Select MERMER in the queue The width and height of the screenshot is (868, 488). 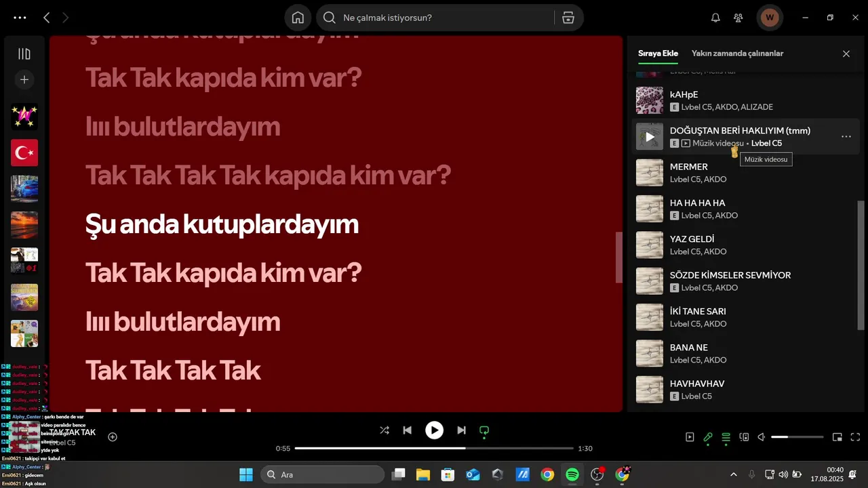pyautogui.click(x=746, y=173)
